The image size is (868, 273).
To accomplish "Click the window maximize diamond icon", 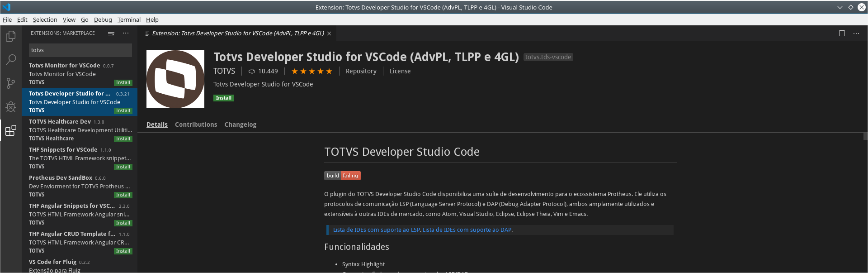I will pyautogui.click(x=851, y=7).
